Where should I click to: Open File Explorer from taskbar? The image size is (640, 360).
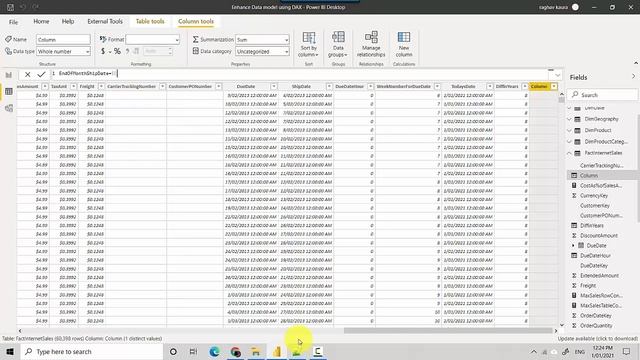click(x=256, y=351)
